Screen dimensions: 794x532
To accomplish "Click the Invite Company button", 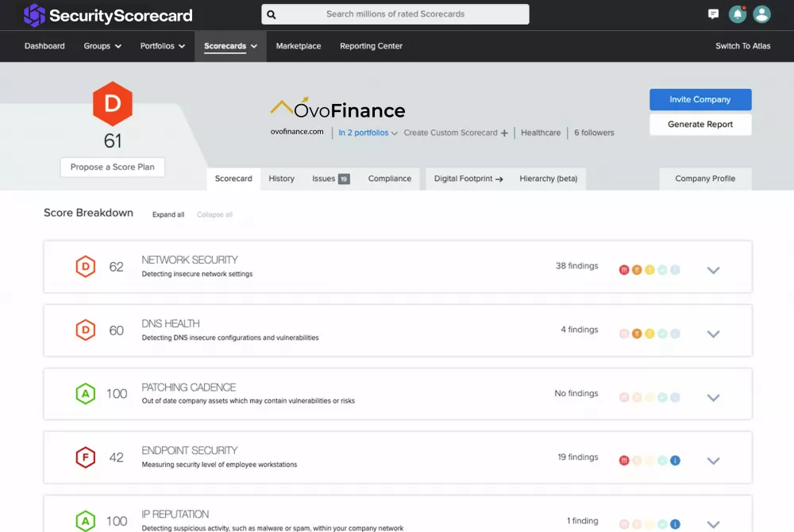I will [x=700, y=100].
